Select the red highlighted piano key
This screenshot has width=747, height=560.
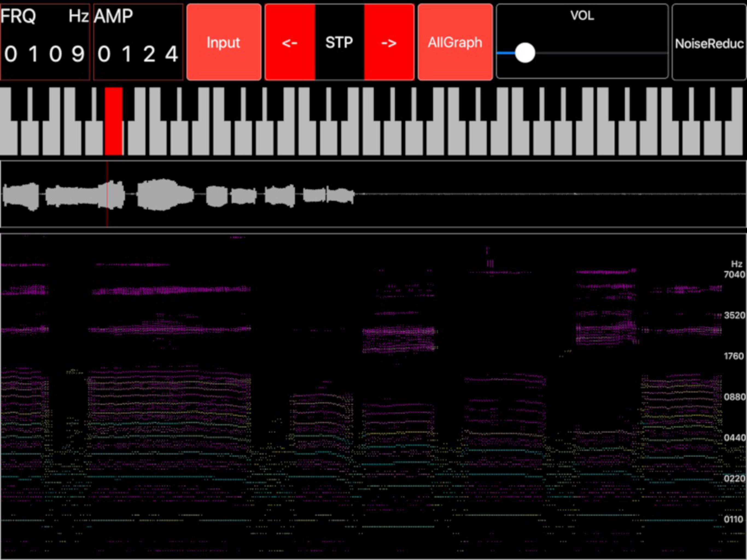click(113, 121)
